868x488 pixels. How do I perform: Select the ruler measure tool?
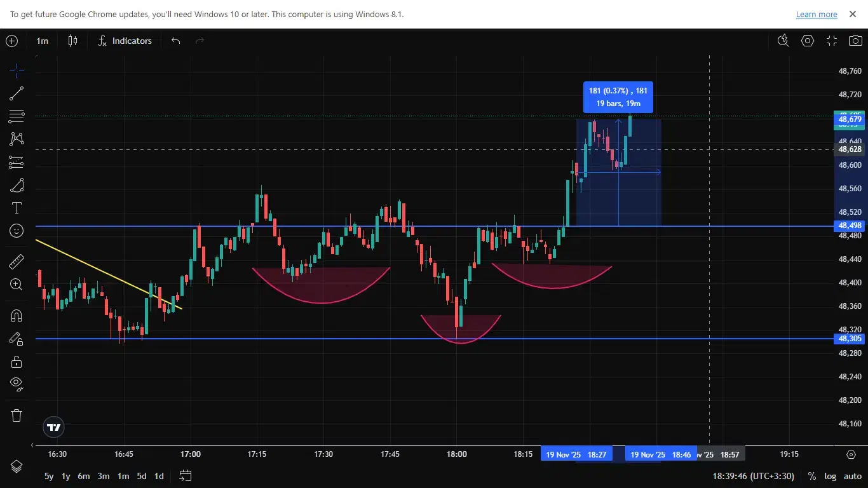[17, 262]
